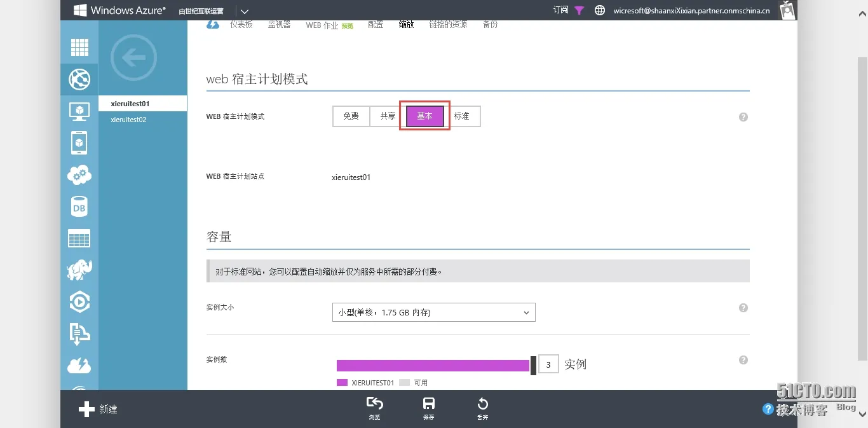Open the 链接的资源 tab

(448, 24)
